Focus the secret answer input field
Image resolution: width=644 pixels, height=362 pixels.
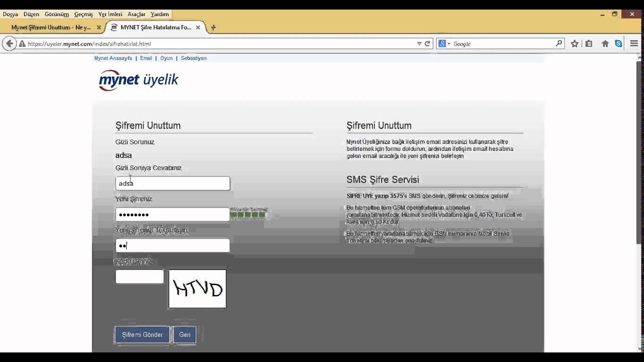coord(173,184)
